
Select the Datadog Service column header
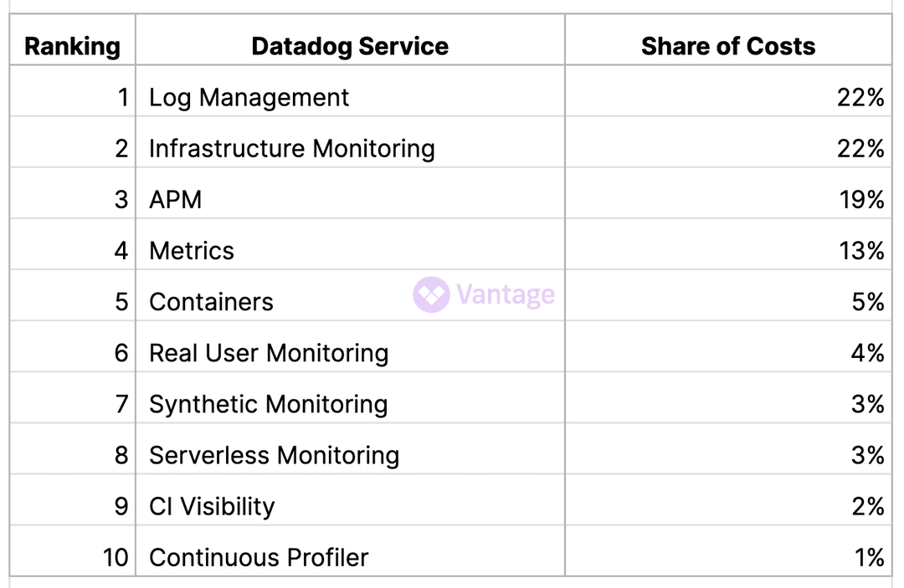(x=350, y=46)
